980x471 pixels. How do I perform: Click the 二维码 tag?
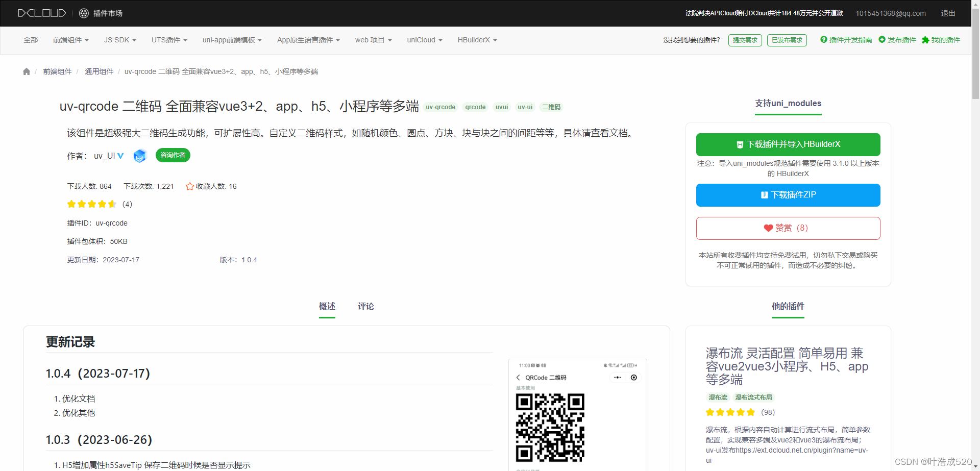point(551,107)
